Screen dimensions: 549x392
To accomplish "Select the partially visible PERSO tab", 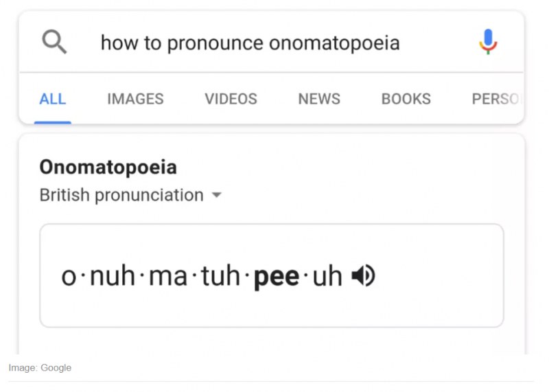I will click(495, 99).
